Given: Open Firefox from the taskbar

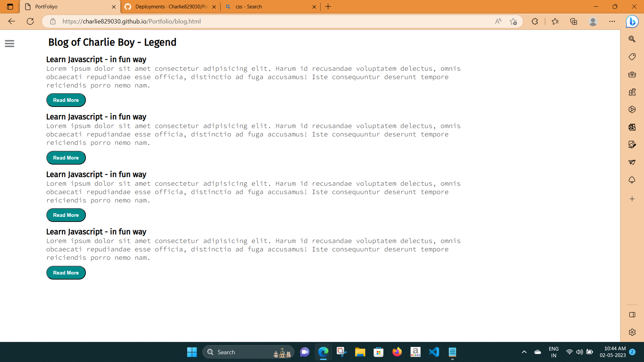Looking at the screenshot, I should (397, 352).
